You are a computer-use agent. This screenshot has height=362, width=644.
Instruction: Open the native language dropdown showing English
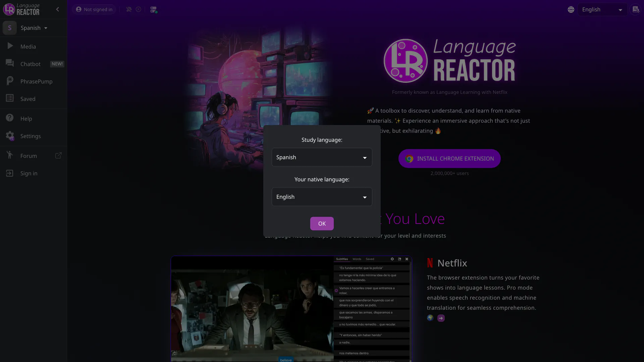(322, 197)
